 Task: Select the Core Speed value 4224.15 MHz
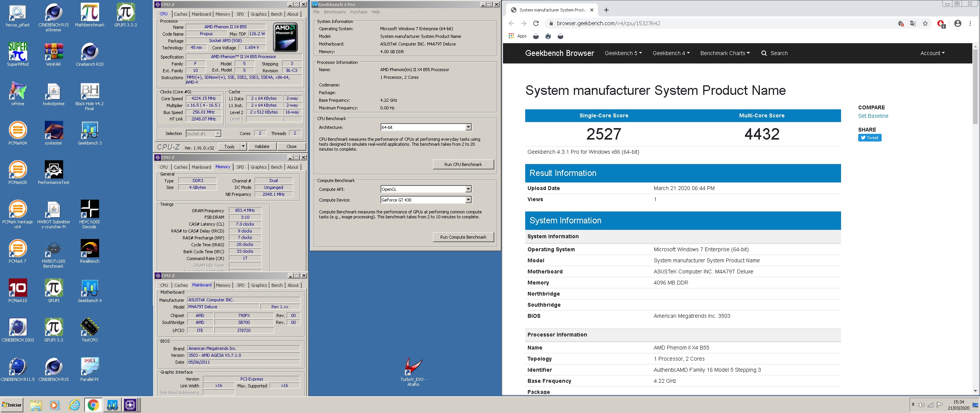tap(204, 98)
